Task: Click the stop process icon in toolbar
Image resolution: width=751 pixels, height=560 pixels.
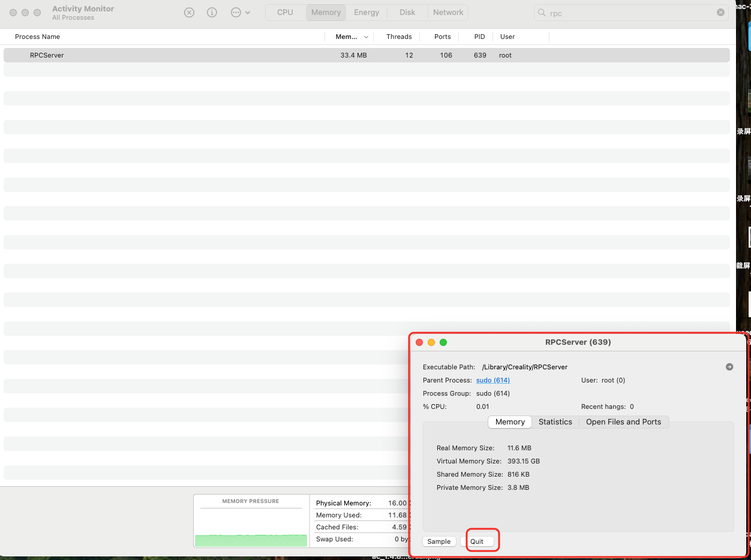Action: click(189, 13)
